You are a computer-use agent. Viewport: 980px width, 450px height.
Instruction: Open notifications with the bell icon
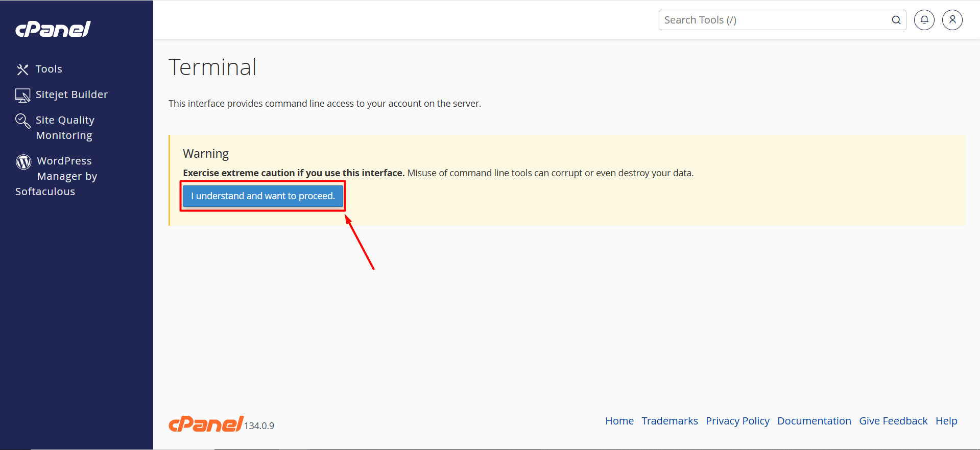(x=924, y=20)
